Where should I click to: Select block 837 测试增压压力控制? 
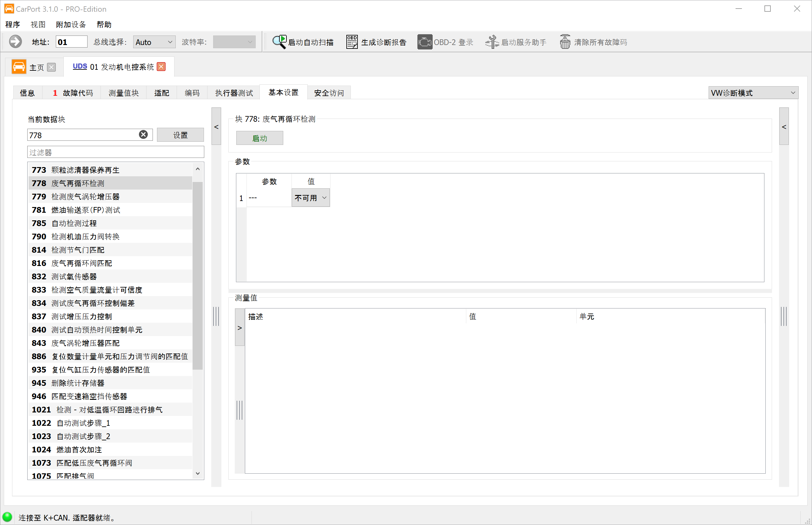pos(110,316)
